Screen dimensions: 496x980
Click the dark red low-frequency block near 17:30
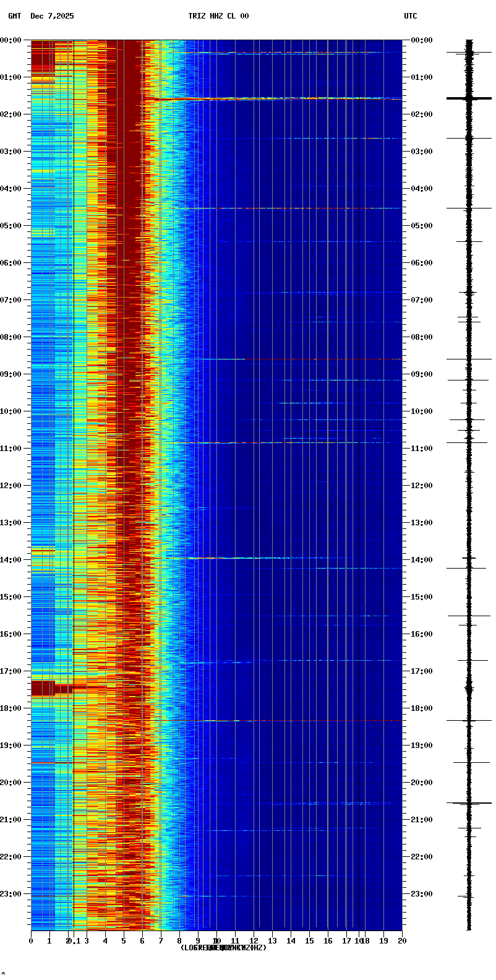coord(43,688)
